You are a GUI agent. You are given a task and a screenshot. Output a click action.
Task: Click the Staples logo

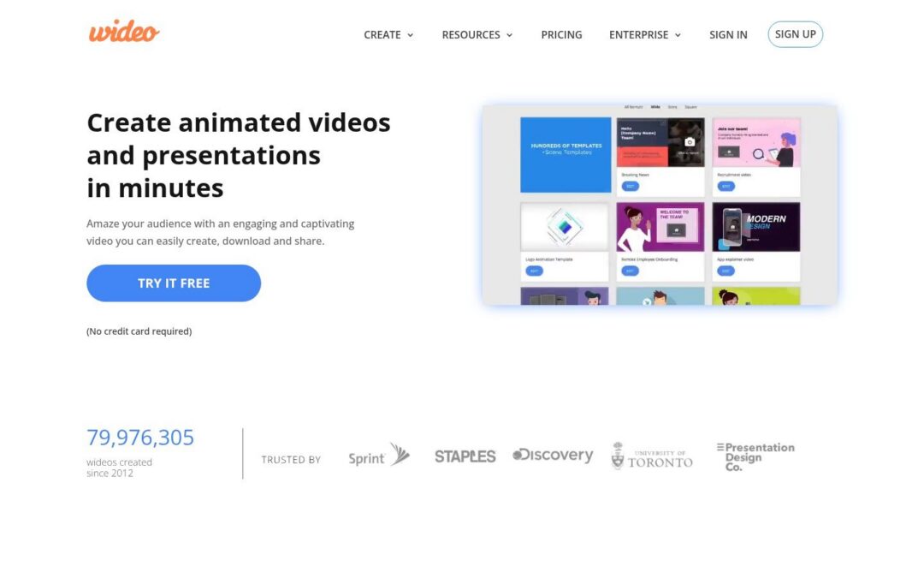(x=465, y=456)
